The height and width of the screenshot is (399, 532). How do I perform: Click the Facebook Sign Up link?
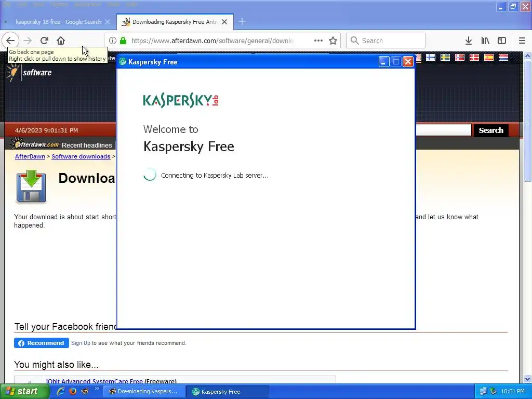(x=81, y=343)
